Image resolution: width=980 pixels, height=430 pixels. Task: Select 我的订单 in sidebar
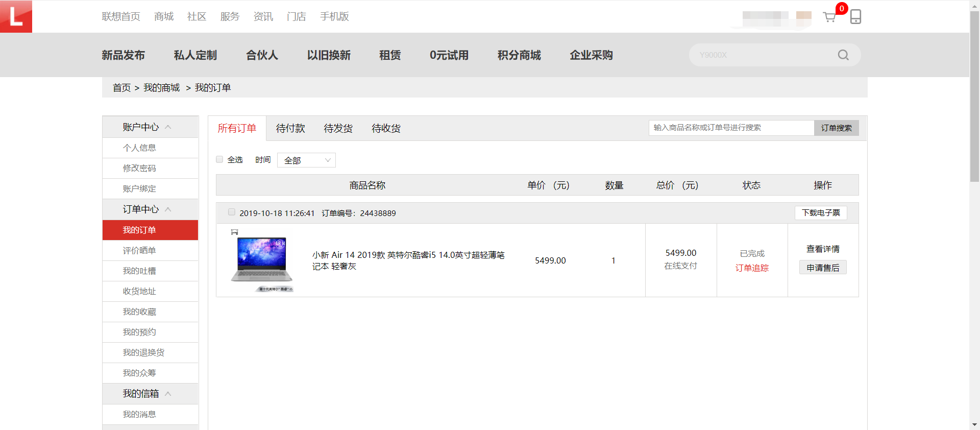(x=150, y=230)
